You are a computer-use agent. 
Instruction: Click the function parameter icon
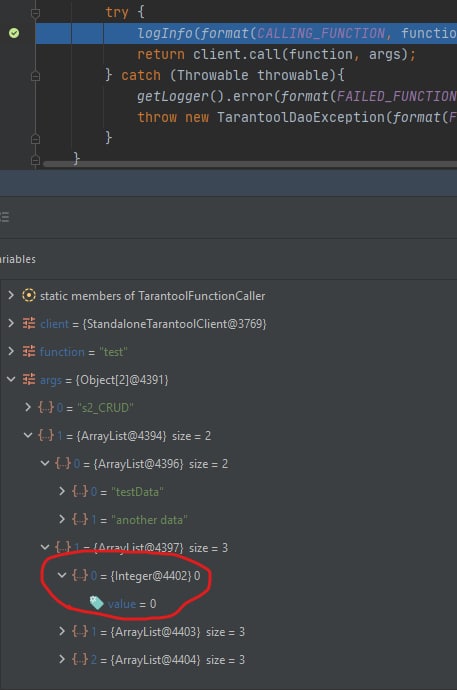(x=29, y=351)
